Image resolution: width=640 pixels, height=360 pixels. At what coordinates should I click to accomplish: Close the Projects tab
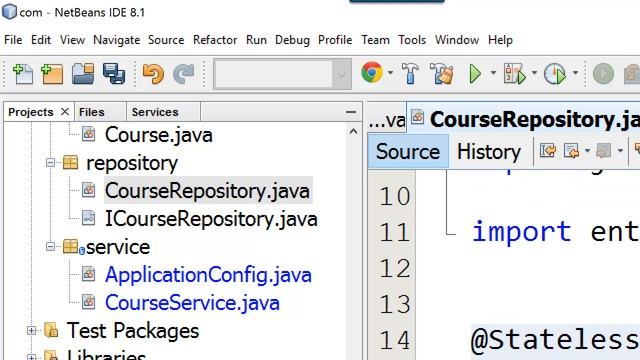64,111
